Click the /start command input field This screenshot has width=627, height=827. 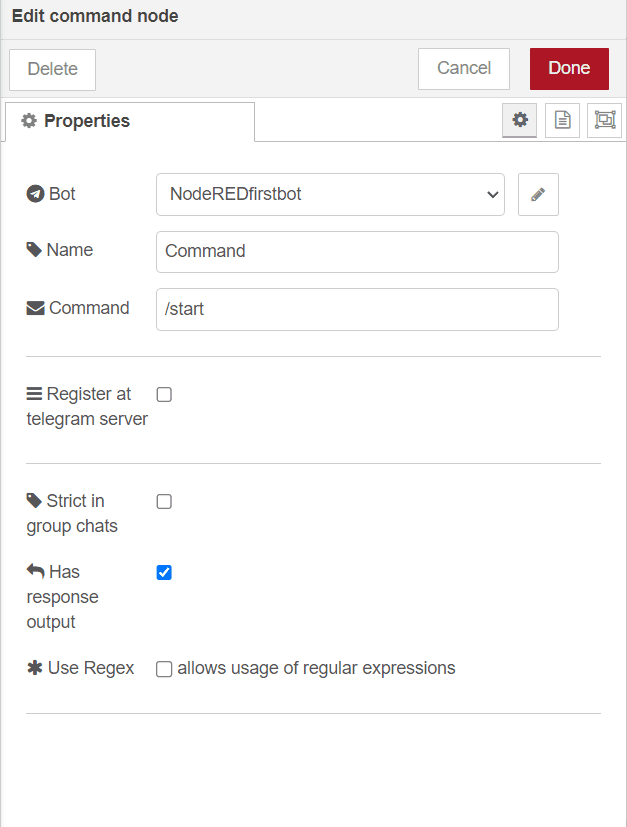[356, 309]
